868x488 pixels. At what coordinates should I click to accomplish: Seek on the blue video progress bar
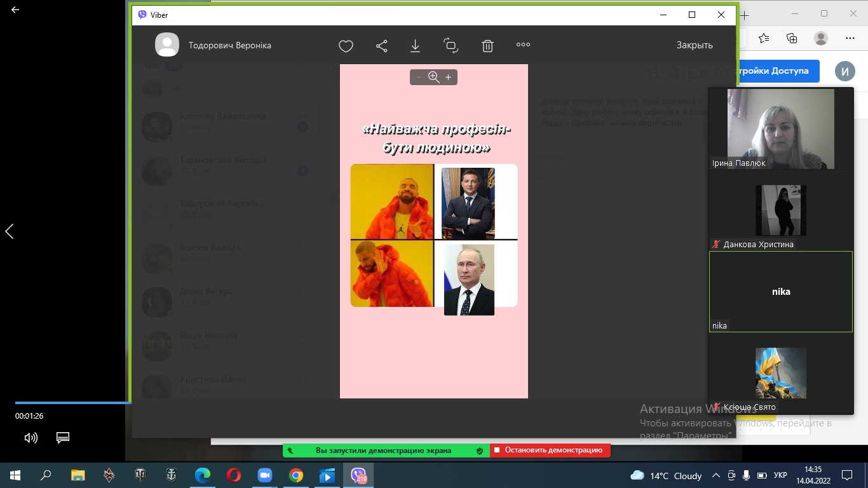click(x=73, y=402)
